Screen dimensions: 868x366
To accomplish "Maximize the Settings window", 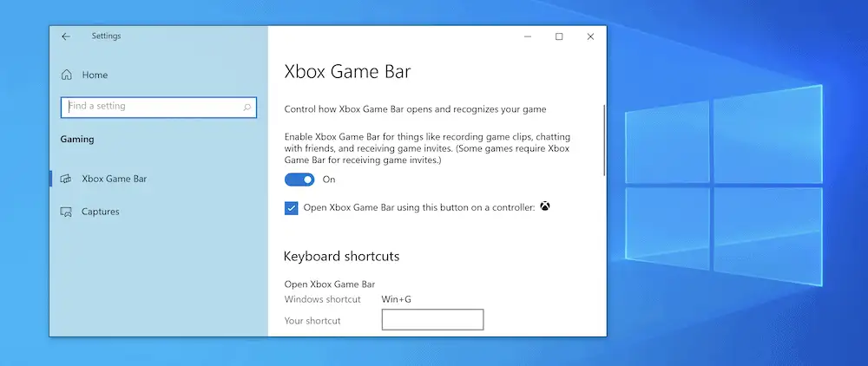I will click(559, 36).
